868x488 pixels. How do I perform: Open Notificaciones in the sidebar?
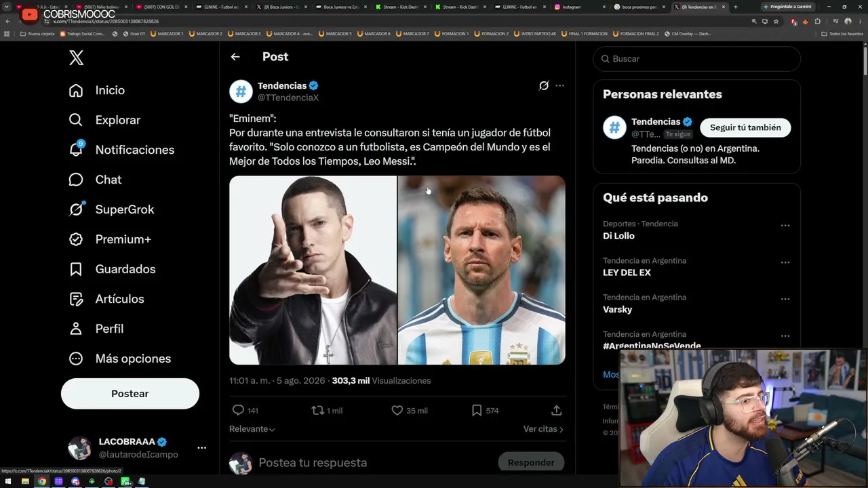click(x=121, y=150)
